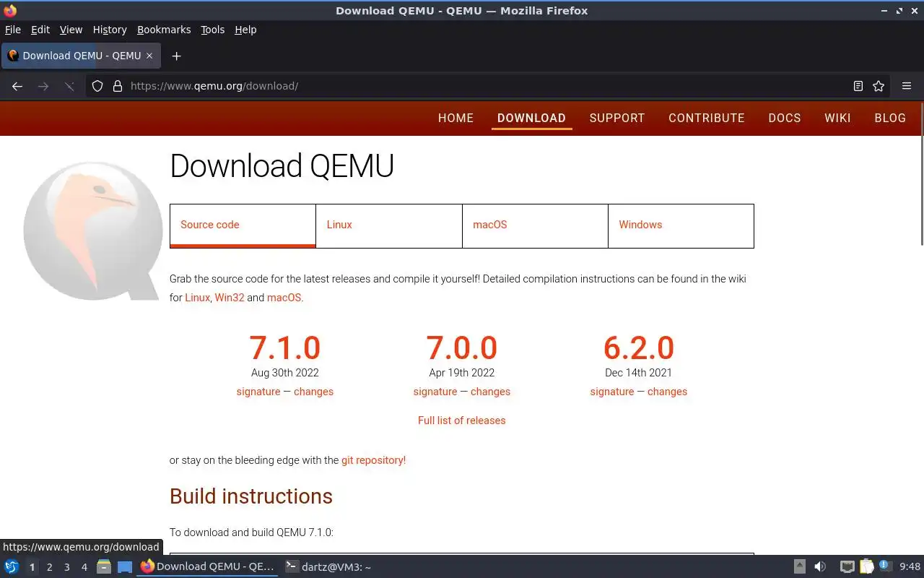Switch to the macOS tab
Image resolution: width=924 pixels, height=578 pixels.
pyautogui.click(x=535, y=225)
